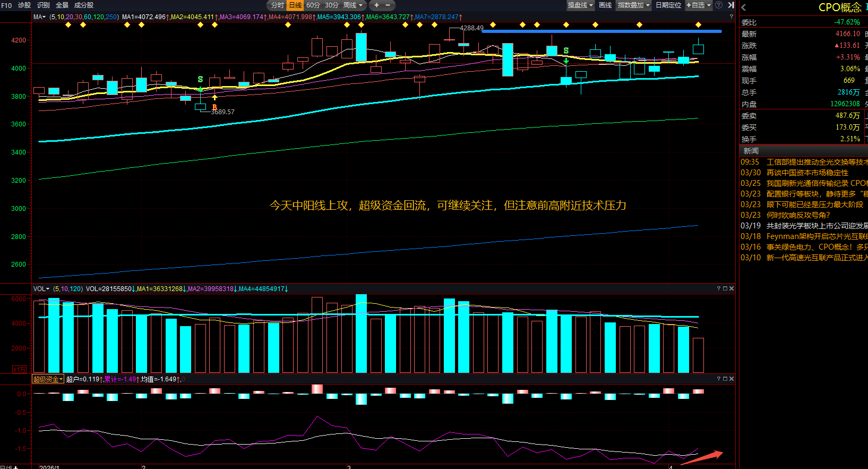
Task: Open the 成分股 menu item
Action: pos(83,5)
